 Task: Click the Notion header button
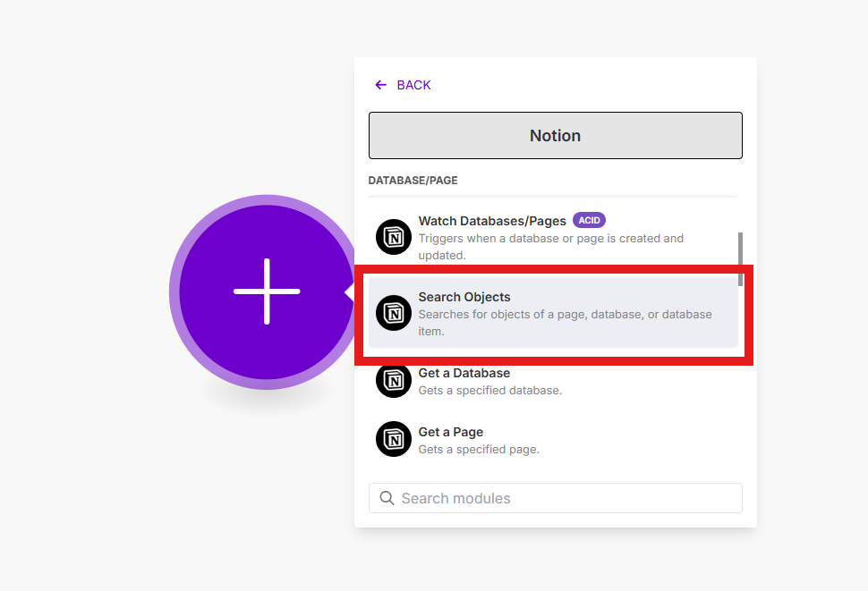pyautogui.click(x=555, y=135)
